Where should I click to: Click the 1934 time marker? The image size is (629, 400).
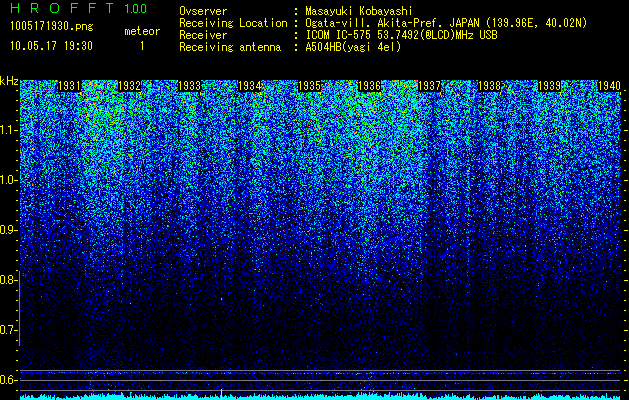click(250, 86)
